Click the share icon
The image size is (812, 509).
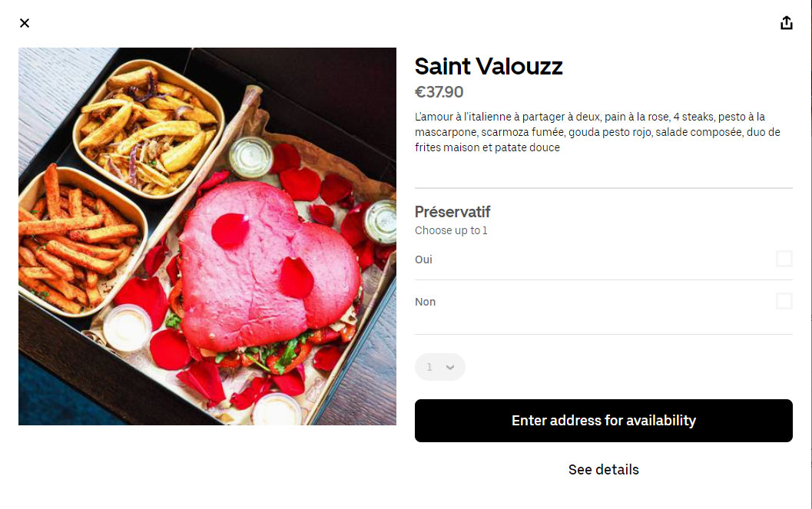point(786,23)
